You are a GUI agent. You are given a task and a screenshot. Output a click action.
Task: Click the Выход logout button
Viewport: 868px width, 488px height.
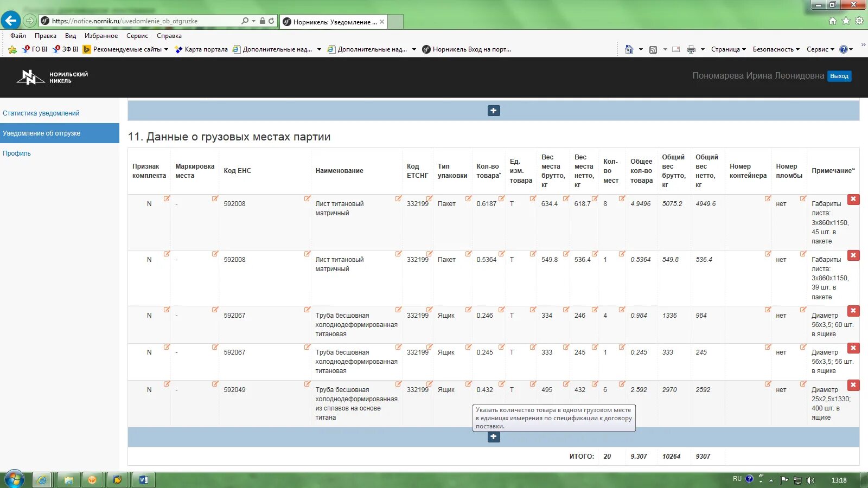839,76
